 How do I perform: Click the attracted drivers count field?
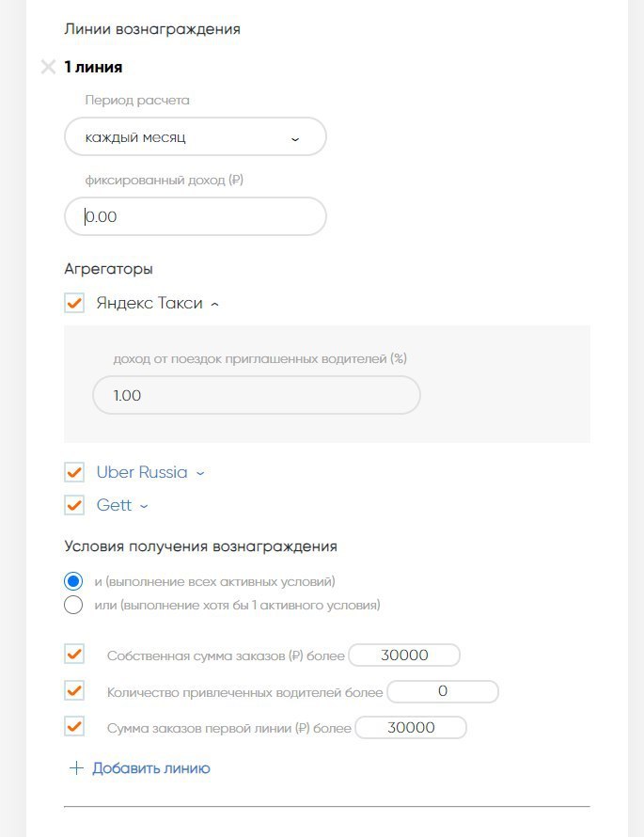[x=442, y=692]
